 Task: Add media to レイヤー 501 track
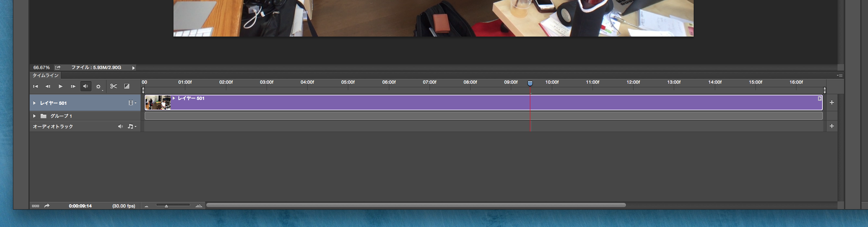coord(832,103)
